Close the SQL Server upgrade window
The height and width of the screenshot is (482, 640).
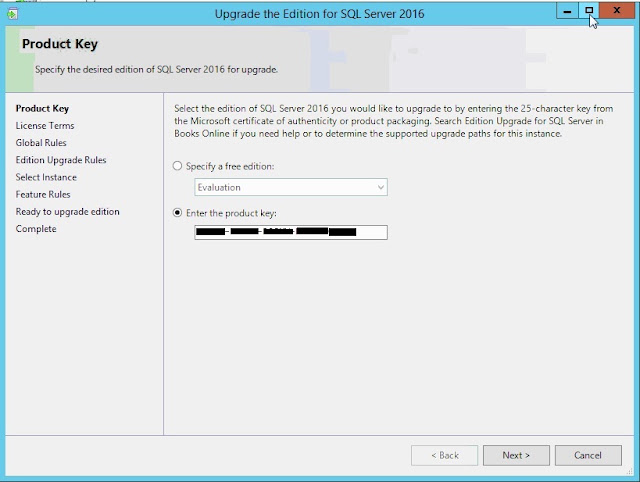tap(617, 11)
